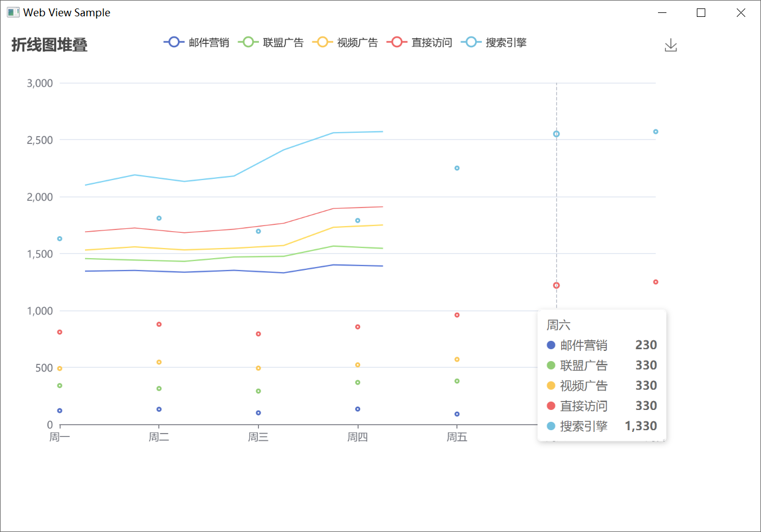
Task: Click highlighted 直接访问 point on 周六 line
Action: point(556,285)
